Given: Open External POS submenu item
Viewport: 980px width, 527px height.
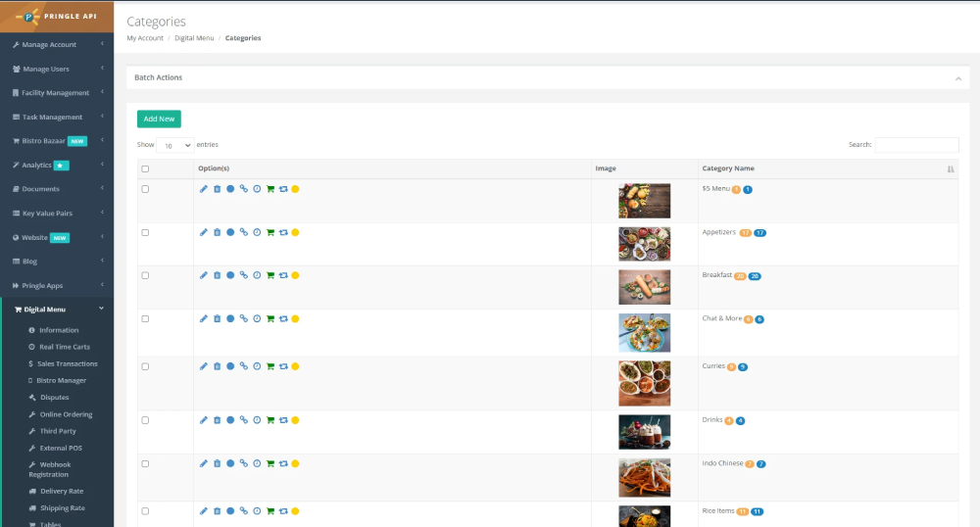Looking at the screenshot, I should [x=61, y=448].
